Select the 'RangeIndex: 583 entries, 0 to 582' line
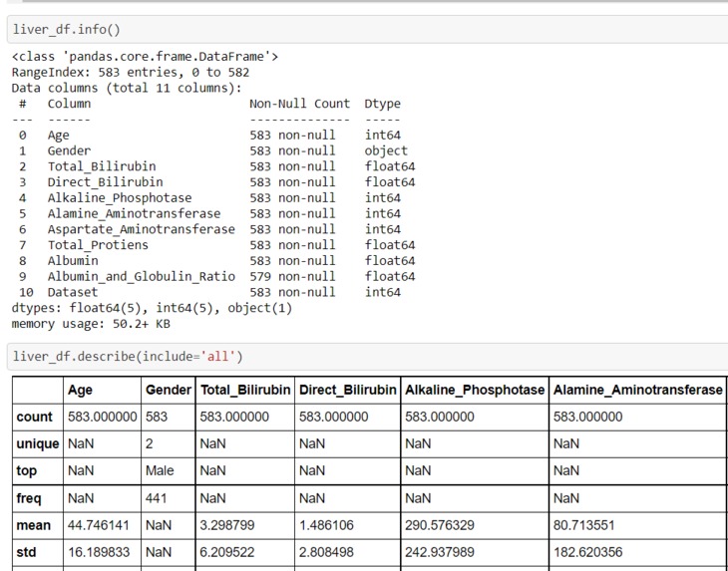Viewport: 728px width, 571px height. point(131,73)
